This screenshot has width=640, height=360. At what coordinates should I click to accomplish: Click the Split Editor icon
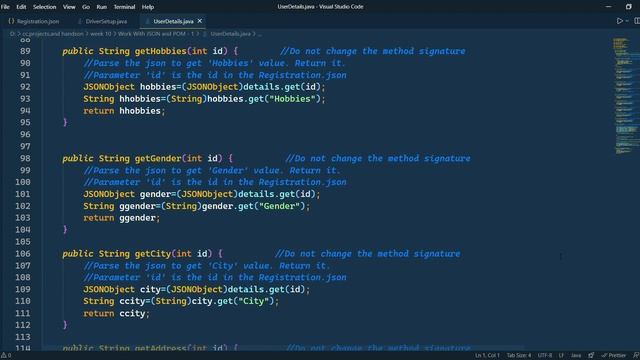pyautogui.click(x=637, y=21)
